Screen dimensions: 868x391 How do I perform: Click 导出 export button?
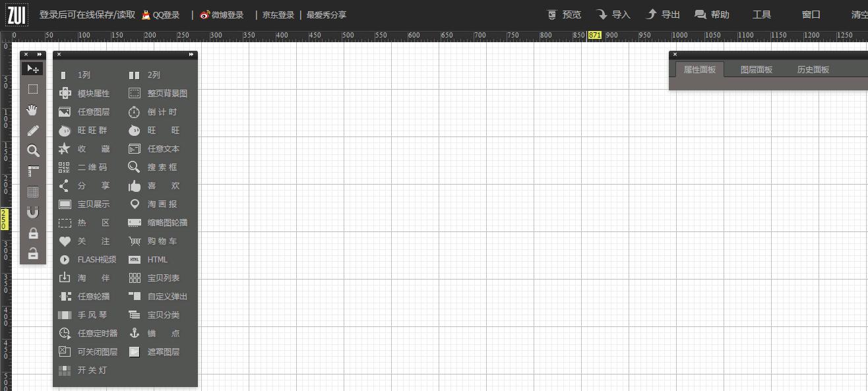click(x=663, y=15)
